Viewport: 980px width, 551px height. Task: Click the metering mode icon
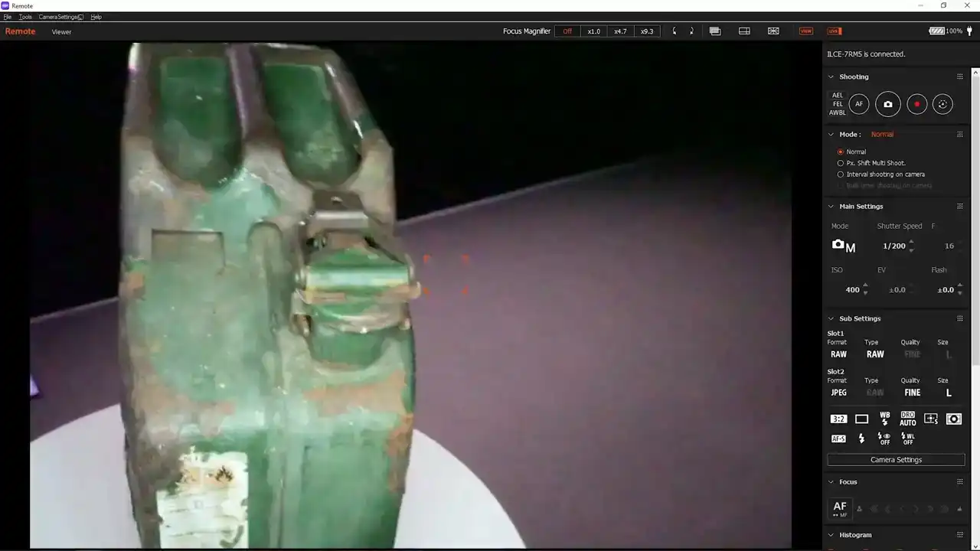(x=953, y=419)
